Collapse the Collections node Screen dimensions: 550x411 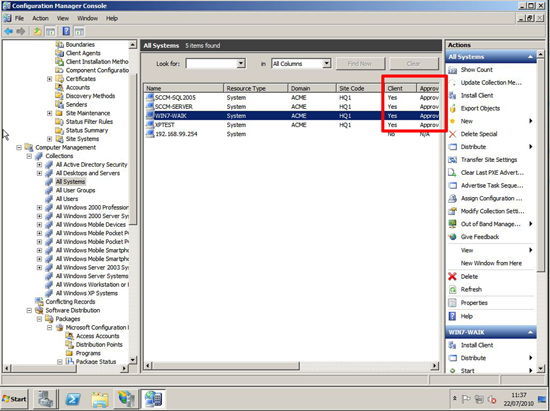click(29, 156)
